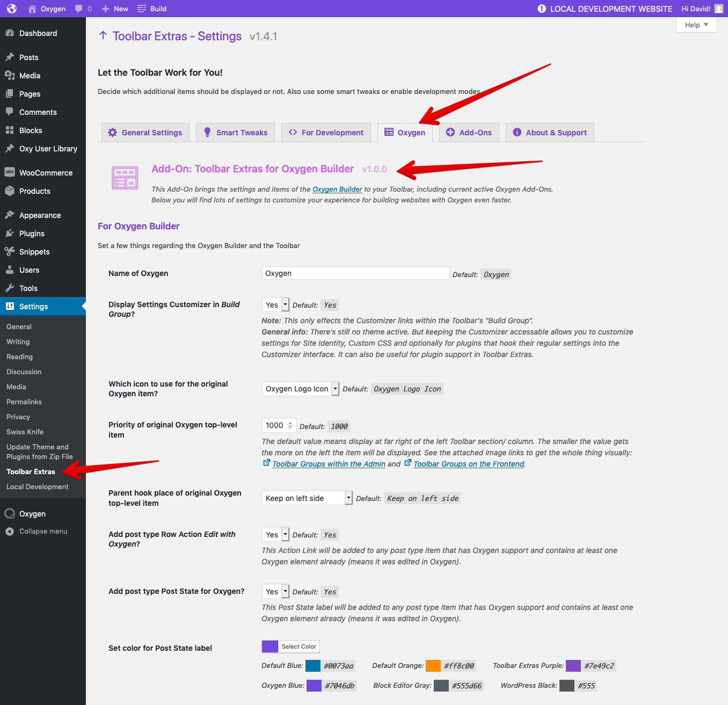The height and width of the screenshot is (705, 728).
Task: Click the Oxygen ring icon in the sidebar
Action: (10, 513)
